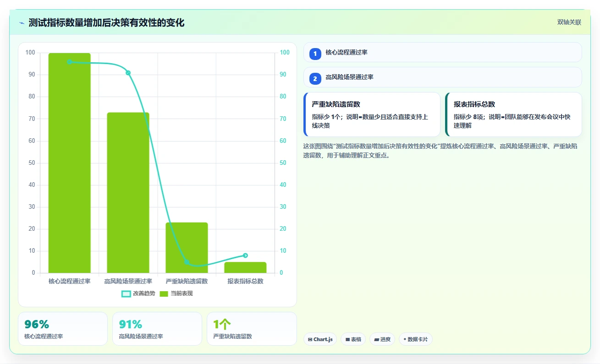
Task: Click the 表格 tag
Action: (x=353, y=339)
